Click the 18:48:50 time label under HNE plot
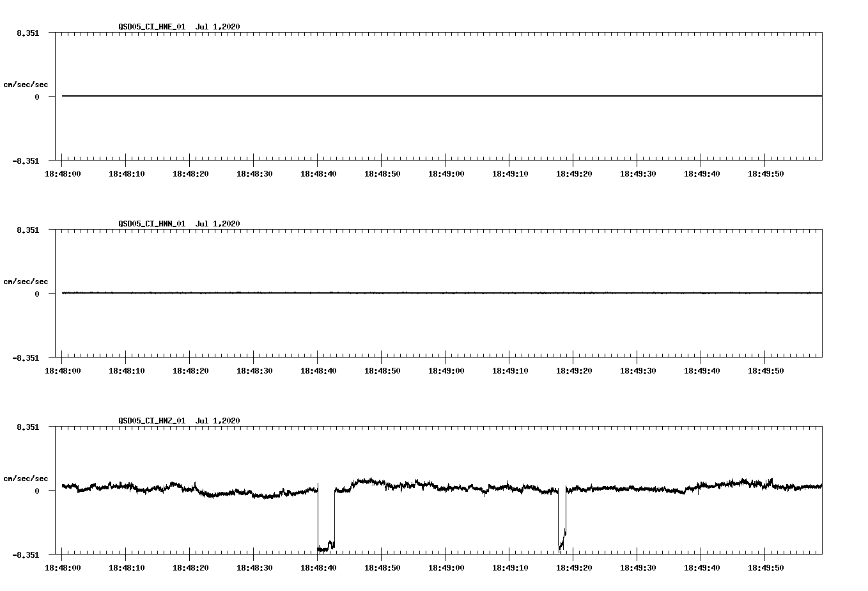The image size is (868, 591). point(382,174)
